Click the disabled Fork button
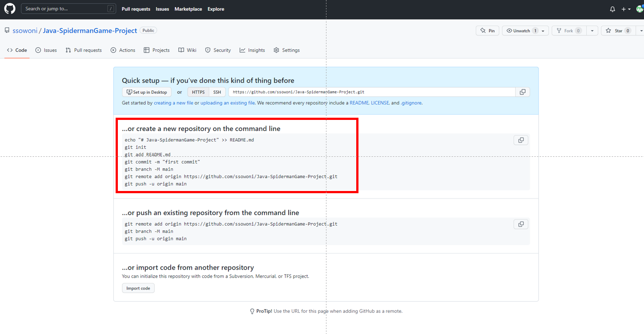This screenshot has height=334, width=644. click(x=569, y=31)
